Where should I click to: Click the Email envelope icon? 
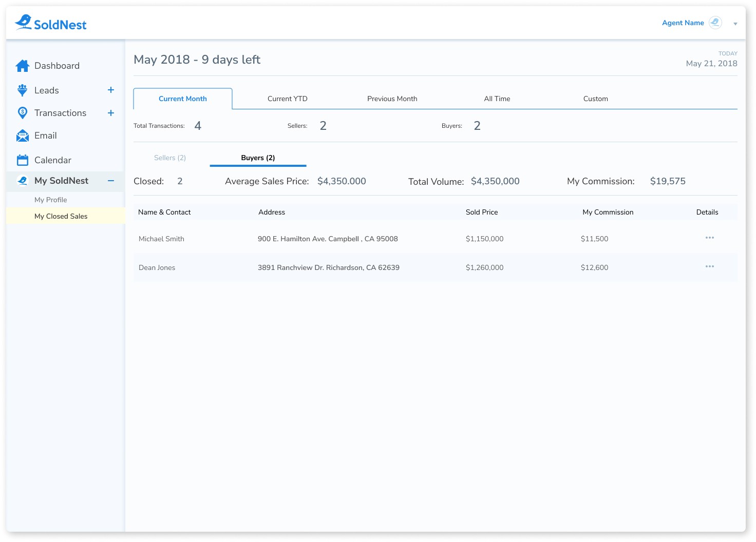click(23, 136)
